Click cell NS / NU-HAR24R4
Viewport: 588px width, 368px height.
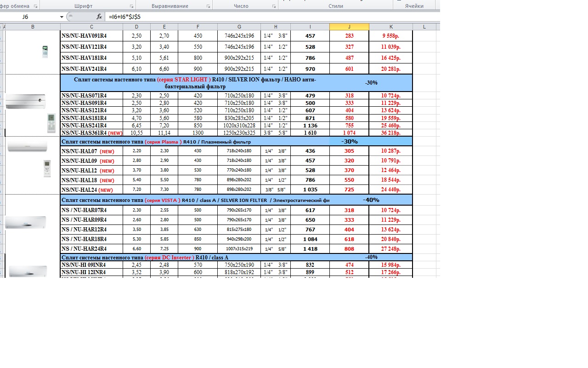[x=91, y=249]
